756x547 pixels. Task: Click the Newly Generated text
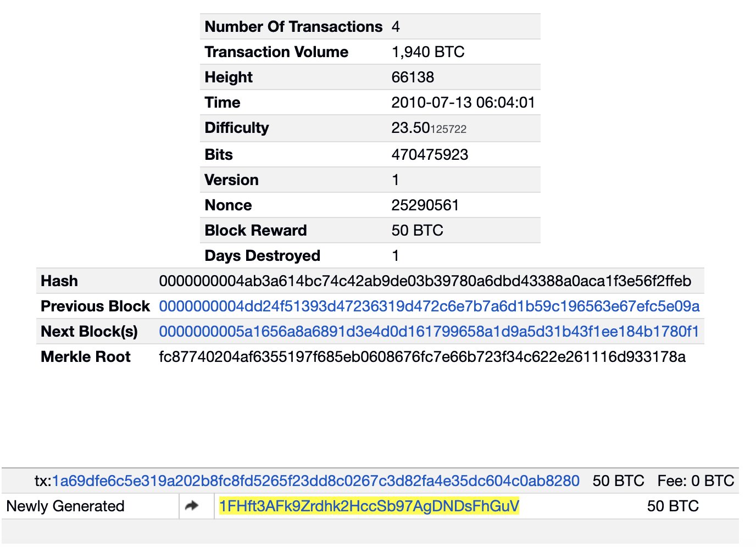coord(65,506)
